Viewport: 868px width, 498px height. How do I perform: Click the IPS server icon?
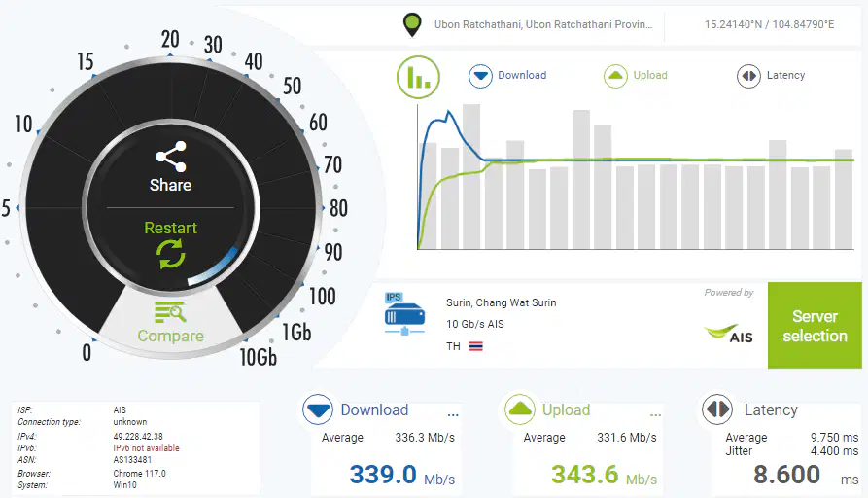pos(404,314)
